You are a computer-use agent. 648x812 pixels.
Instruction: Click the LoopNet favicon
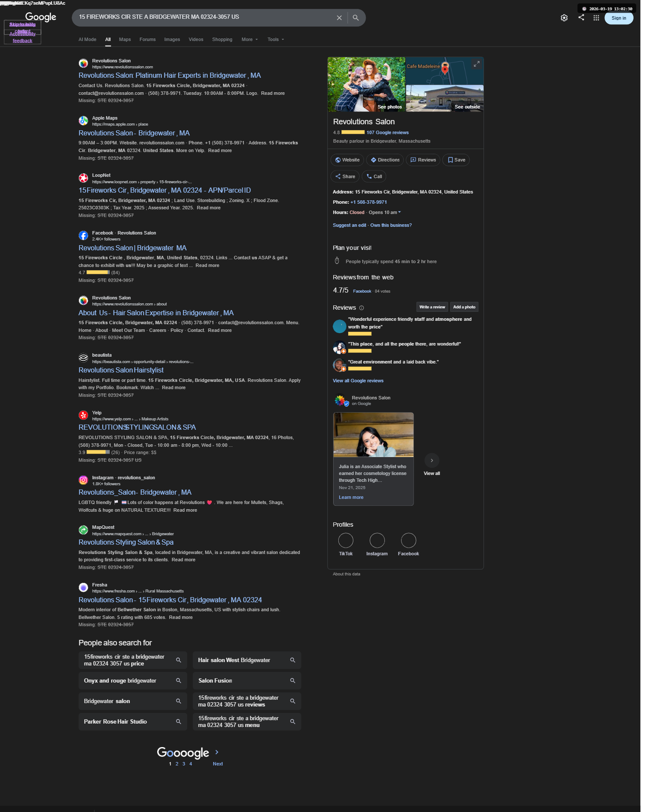click(84, 178)
